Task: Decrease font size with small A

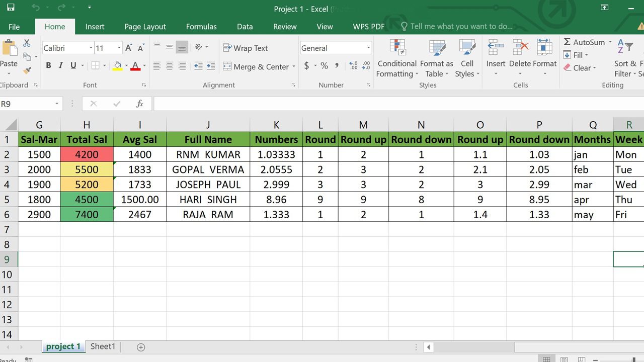Action: coord(141,48)
